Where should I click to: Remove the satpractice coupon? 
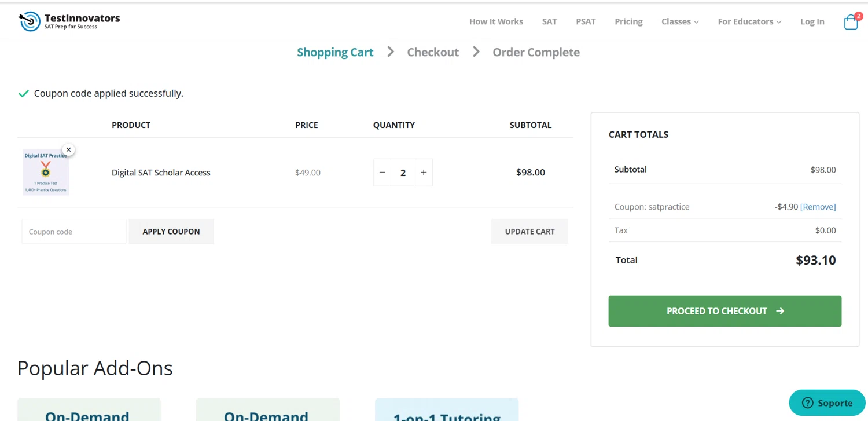(x=818, y=207)
